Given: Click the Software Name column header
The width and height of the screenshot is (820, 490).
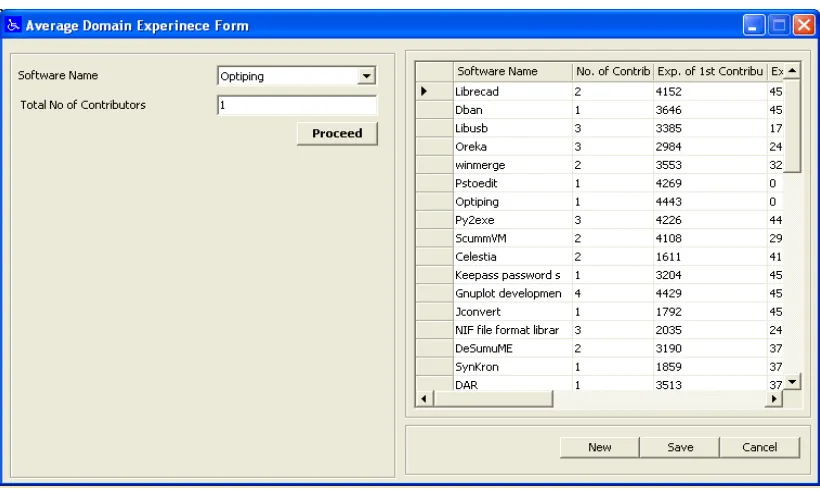Looking at the screenshot, I should 512,72.
